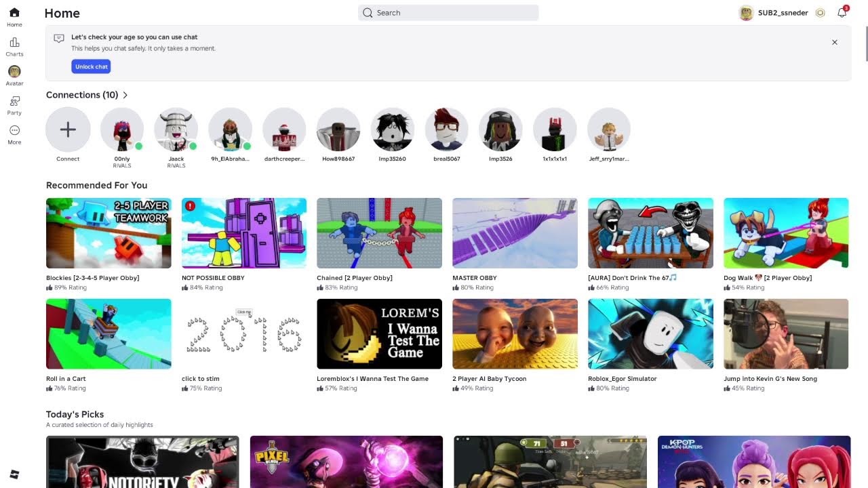Open the NOTORIETY pick in Today's Picks

tap(142, 462)
